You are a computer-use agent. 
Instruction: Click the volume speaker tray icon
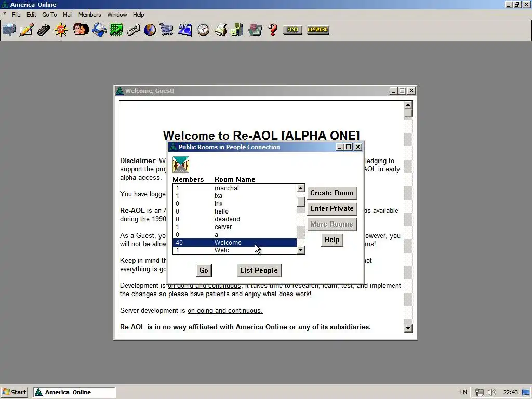coord(491,392)
